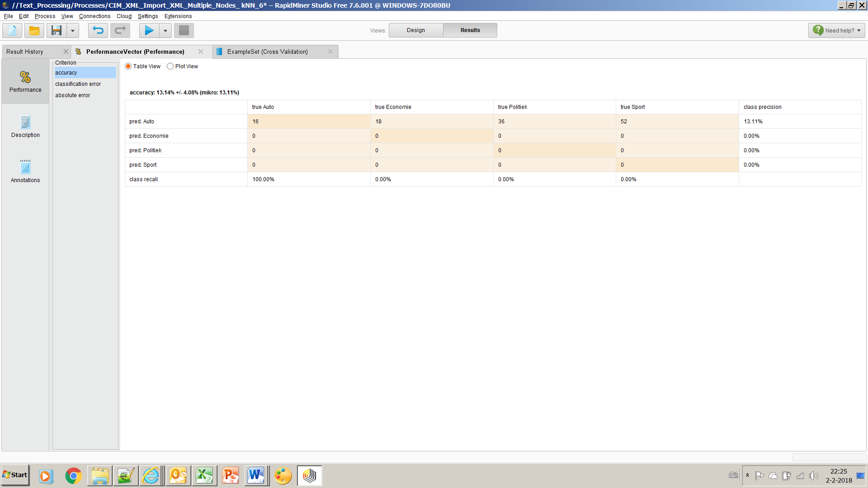This screenshot has height=488, width=868.
Task: Open the Extensions menu
Action: pyautogui.click(x=178, y=16)
